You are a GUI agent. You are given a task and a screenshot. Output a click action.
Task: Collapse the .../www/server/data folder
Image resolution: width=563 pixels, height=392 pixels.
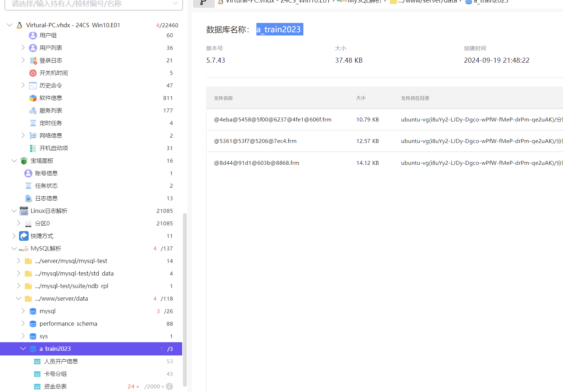point(19,298)
